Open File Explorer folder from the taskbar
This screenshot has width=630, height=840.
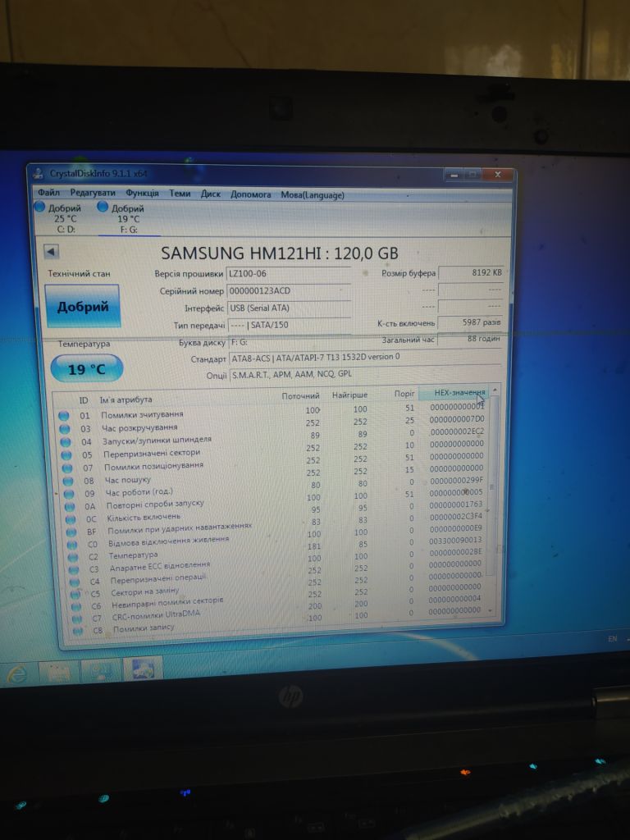pos(58,671)
